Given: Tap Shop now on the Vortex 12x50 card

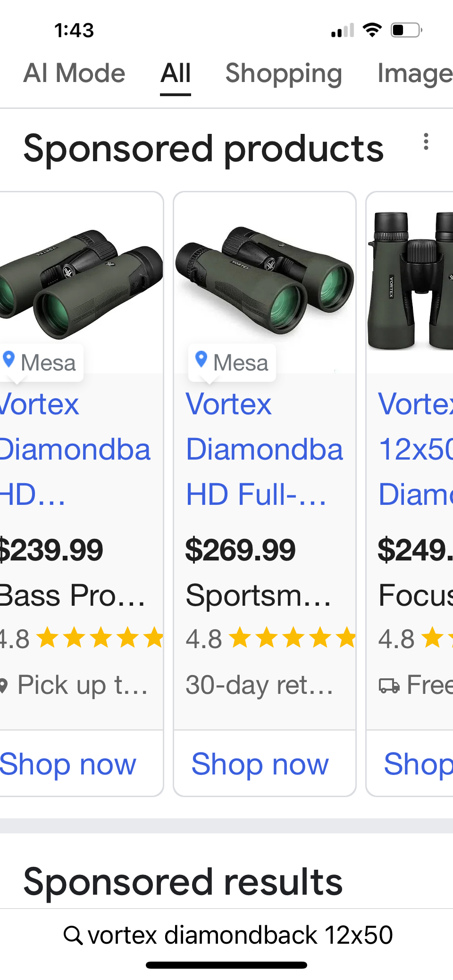Looking at the screenshot, I should (x=417, y=764).
